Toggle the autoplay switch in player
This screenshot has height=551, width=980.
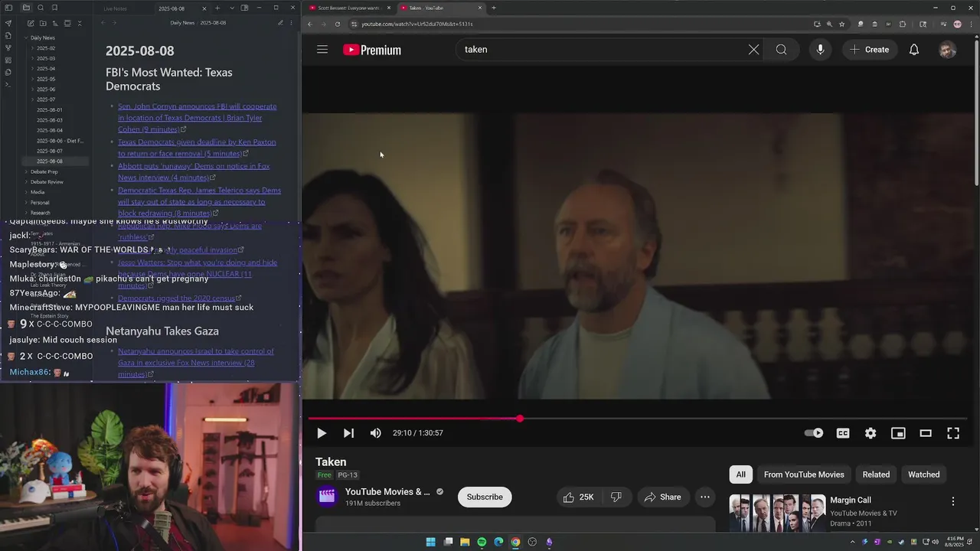pyautogui.click(x=814, y=433)
